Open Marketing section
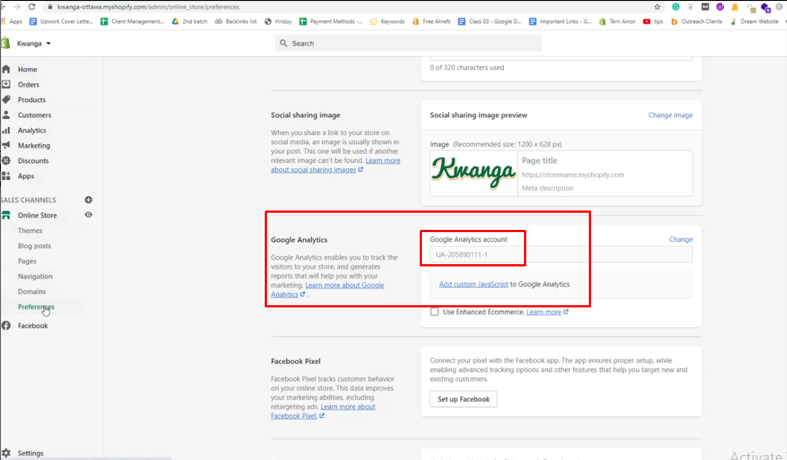 (34, 146)
